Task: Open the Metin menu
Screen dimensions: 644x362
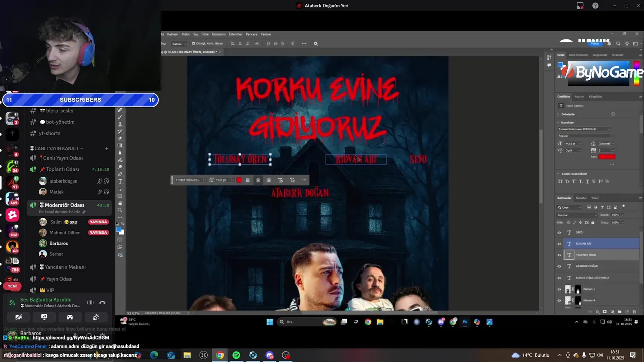Action: pos(185,34)
